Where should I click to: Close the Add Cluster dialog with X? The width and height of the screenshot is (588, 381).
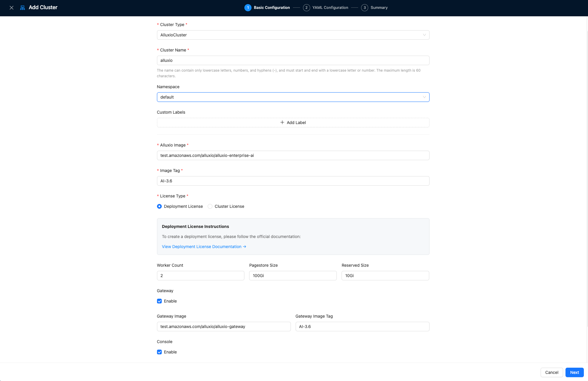[12, 8]
